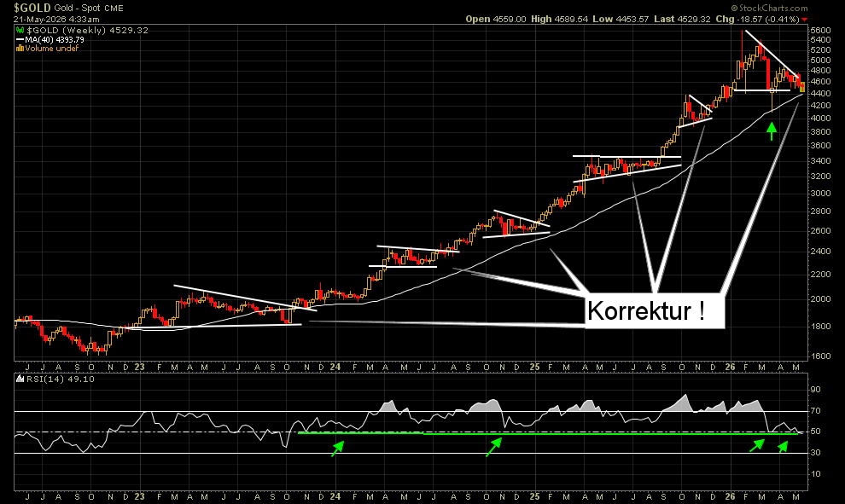The image size is (845, 504).
Task: Click the 2000 price axis label
Action: click(x=820, y=298)
